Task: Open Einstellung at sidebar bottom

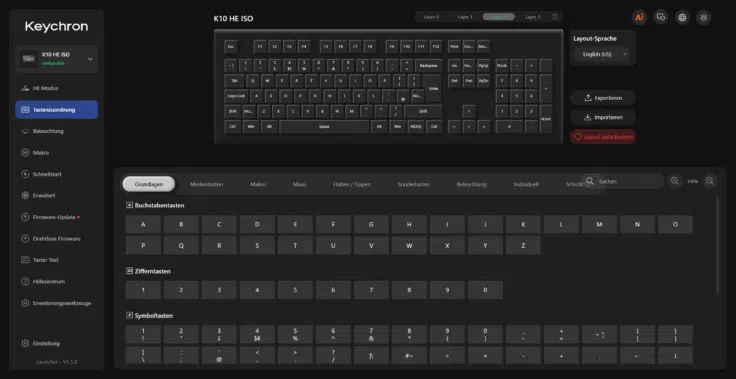Action: 57,343
